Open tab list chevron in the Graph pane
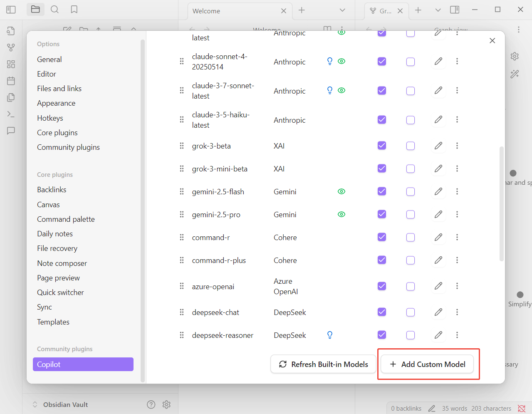532x414 pixels. pos(438,10)
